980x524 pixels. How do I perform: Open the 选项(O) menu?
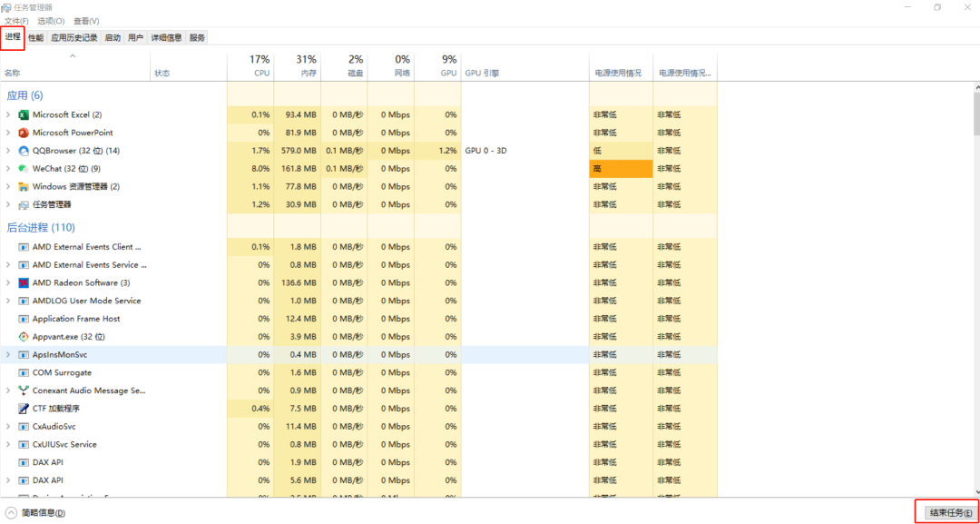click(x=51, y=21)
